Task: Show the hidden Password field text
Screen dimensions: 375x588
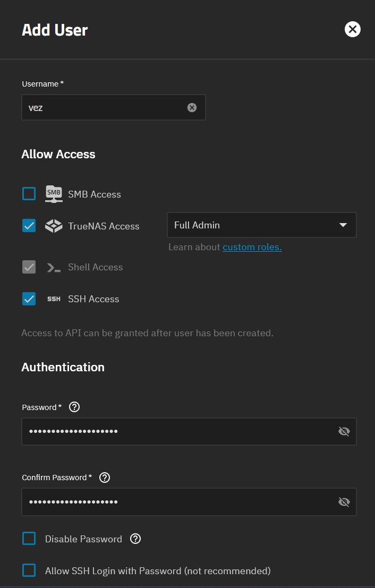Action: click(x=344, y=431)
